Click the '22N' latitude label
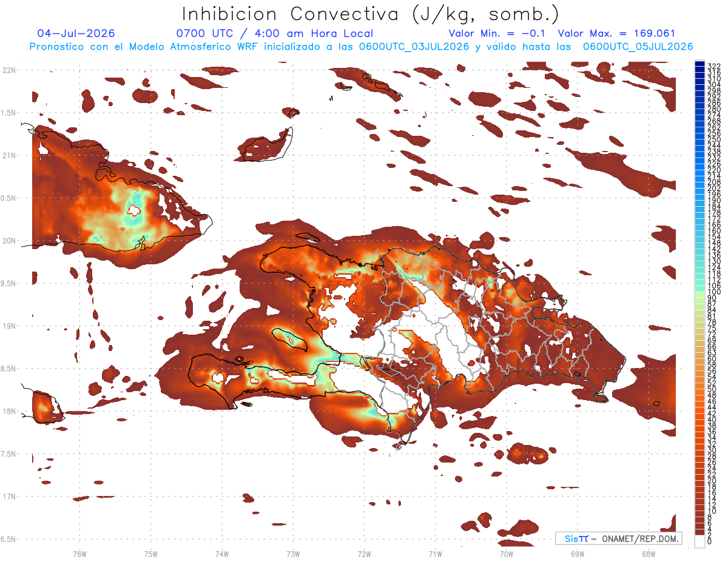 click(8, 70)
